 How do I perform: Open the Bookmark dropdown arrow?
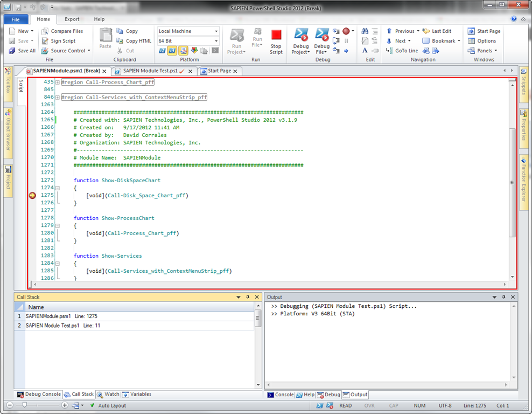[459, 41]
